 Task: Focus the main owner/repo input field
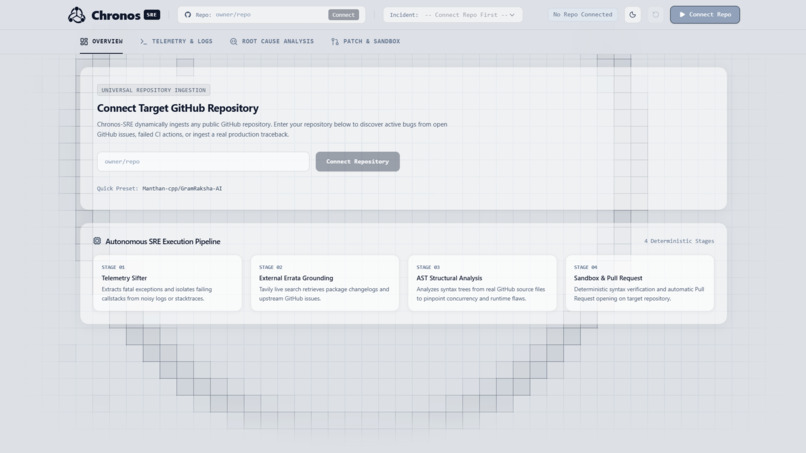click(x=203, y=161)
